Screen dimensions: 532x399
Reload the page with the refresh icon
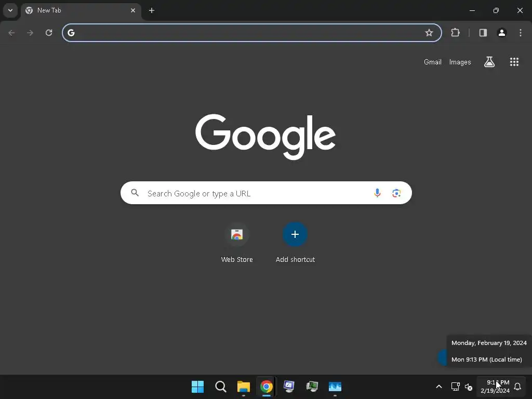click(x=49, y=33)
